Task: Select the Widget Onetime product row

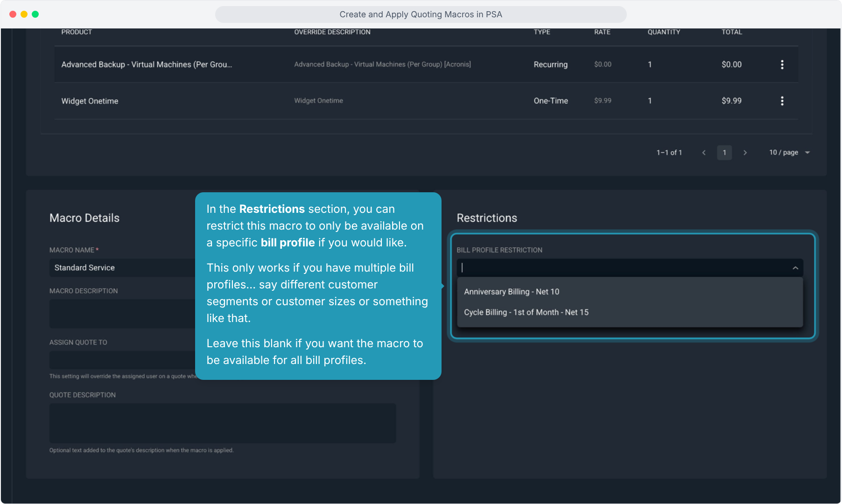Action: coord(426,101)
